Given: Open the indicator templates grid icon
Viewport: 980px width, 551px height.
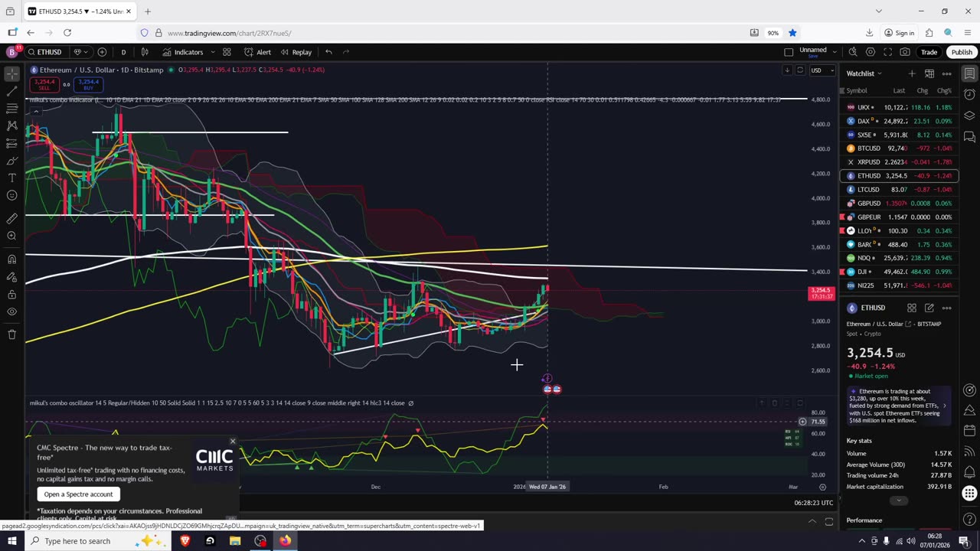Looking at the screenshot, I should click(227, 52).
